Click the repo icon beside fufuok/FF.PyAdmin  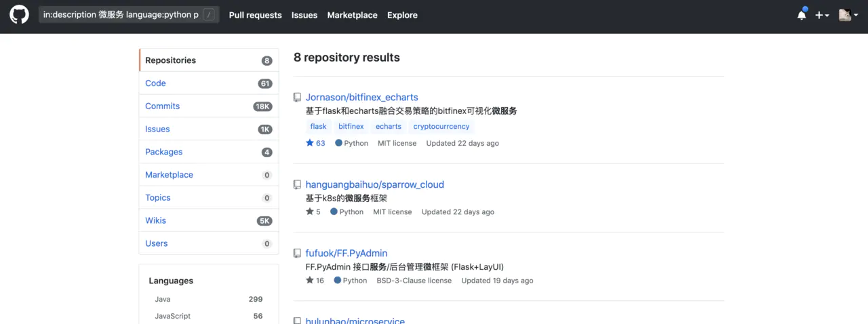coord(297,254)
